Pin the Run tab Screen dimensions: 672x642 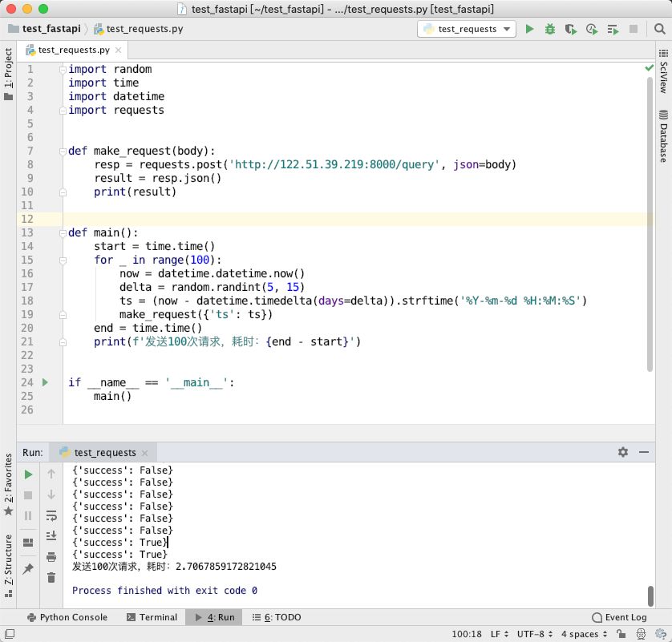[x=28, y=569]
